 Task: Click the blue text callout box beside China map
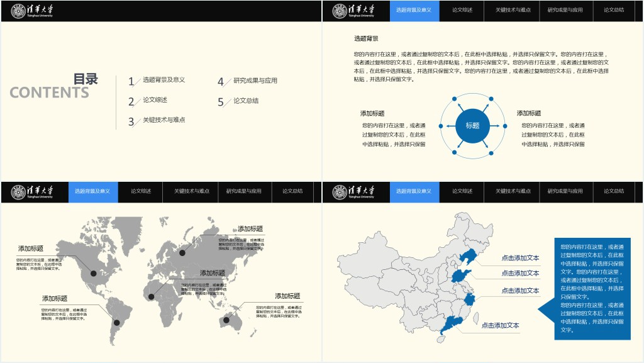coord(592,288)
